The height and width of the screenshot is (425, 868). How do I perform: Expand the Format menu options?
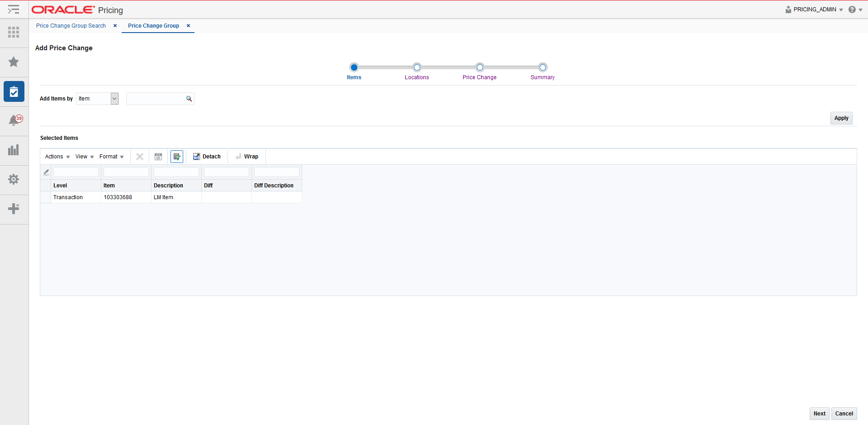click(x=111, y=156)
